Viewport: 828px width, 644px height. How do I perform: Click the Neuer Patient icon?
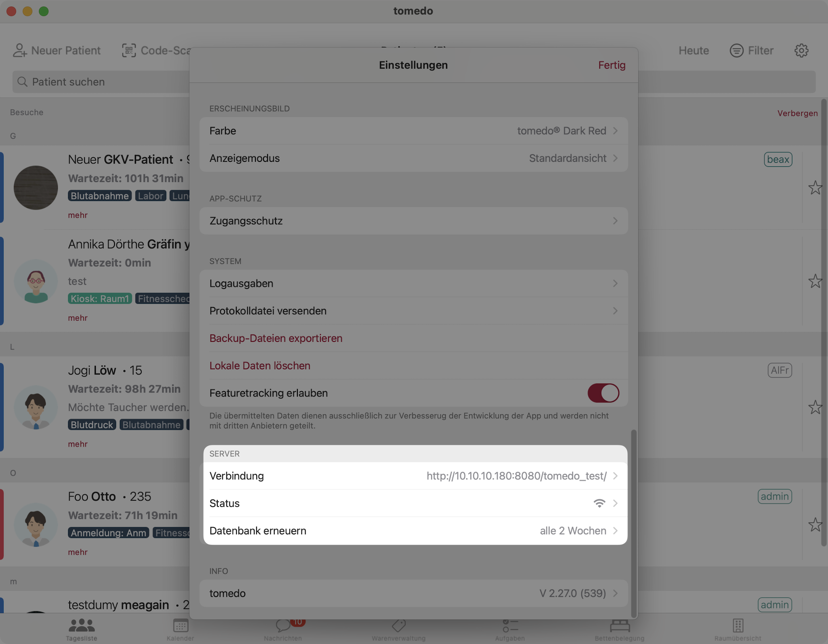pos(20,51)
